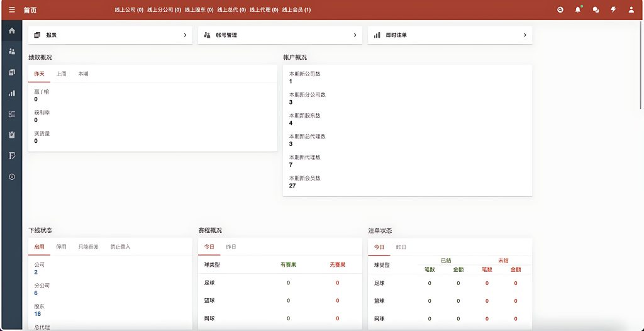Click 线上会员 (1) in header
The height and width of the screenshot is (331, 644).
point(297,10)
